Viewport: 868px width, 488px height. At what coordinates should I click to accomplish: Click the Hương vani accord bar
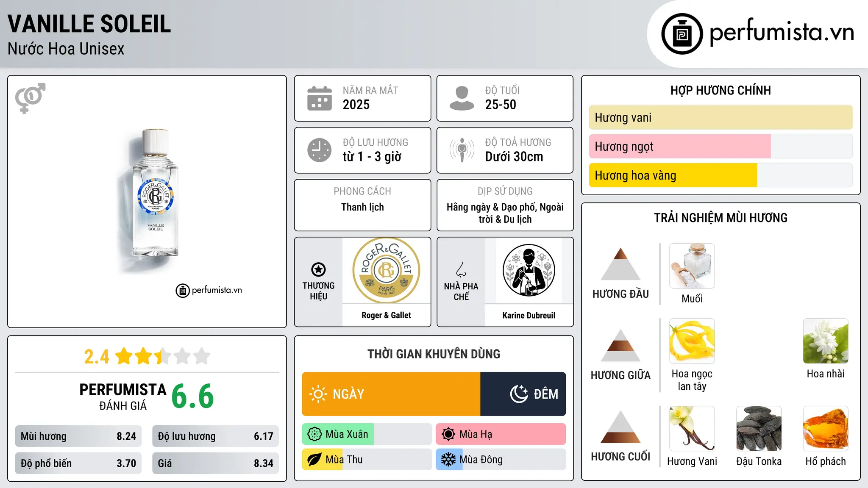point(721,117)
